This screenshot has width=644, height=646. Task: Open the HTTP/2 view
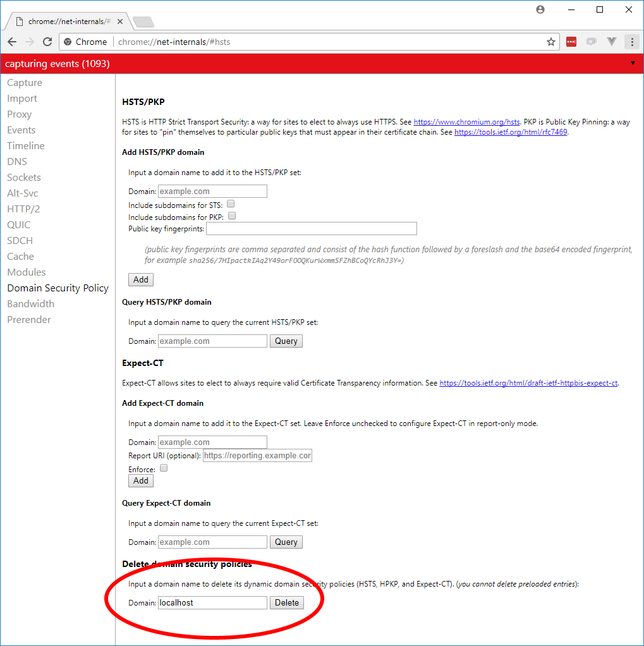tap(23, 209)
